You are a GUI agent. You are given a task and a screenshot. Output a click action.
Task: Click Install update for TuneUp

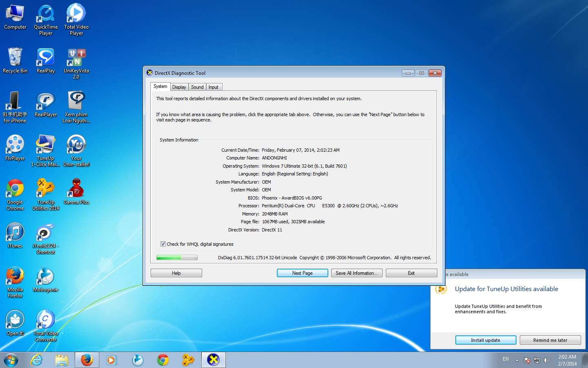tap(486, 340)
